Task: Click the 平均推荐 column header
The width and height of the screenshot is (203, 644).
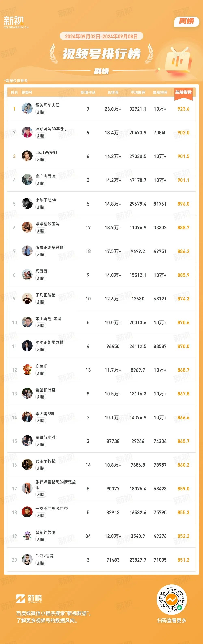Action: (138, 93)
